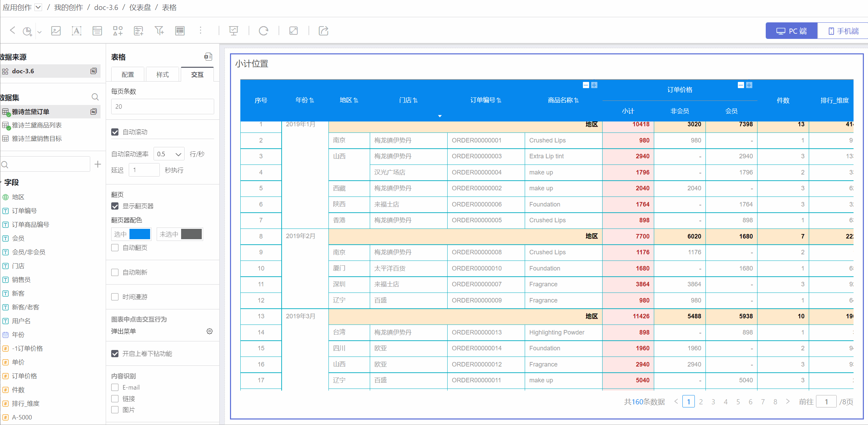Screen dimensions: 868x425
Task: Switch to the 配置 tab
Action: click(x=128, y=75)
